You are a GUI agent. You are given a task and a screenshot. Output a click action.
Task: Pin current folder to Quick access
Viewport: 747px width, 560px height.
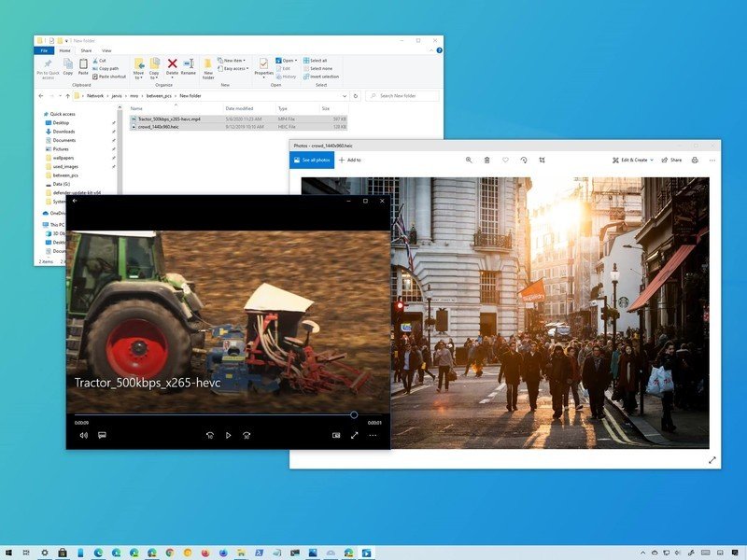[x=45, y=66]
